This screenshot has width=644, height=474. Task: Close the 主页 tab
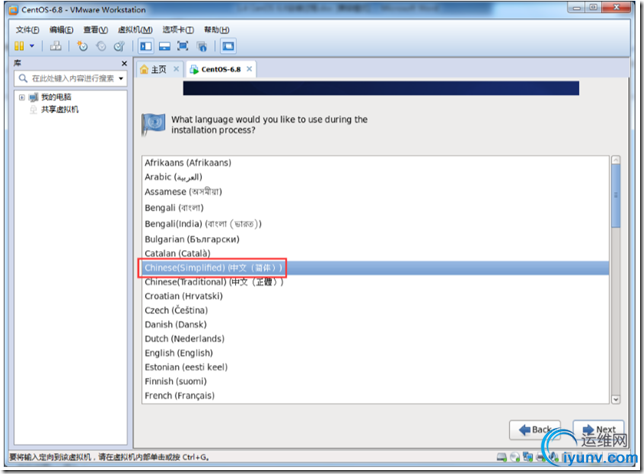176,69
